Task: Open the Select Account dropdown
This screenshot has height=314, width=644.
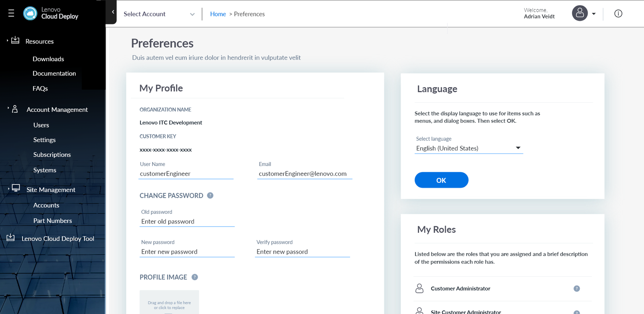Action: coord(159,14)
